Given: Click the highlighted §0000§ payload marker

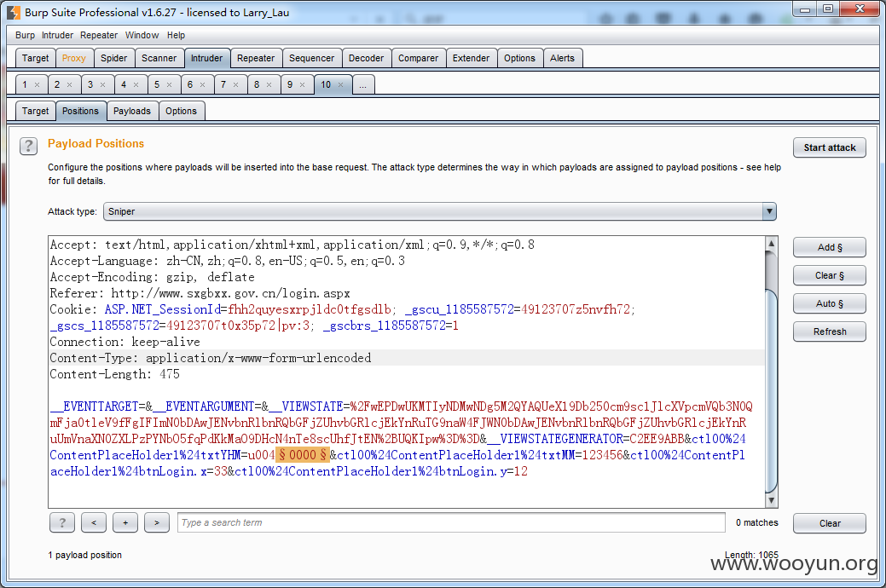Looking at the screenshot, I should [303, 455].
